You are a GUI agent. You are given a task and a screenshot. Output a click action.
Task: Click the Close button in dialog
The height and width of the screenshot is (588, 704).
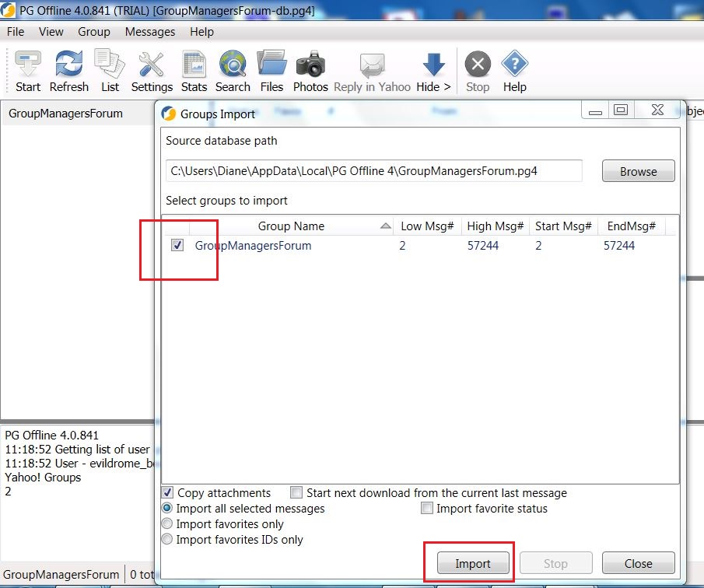click(x=638, y=563)
